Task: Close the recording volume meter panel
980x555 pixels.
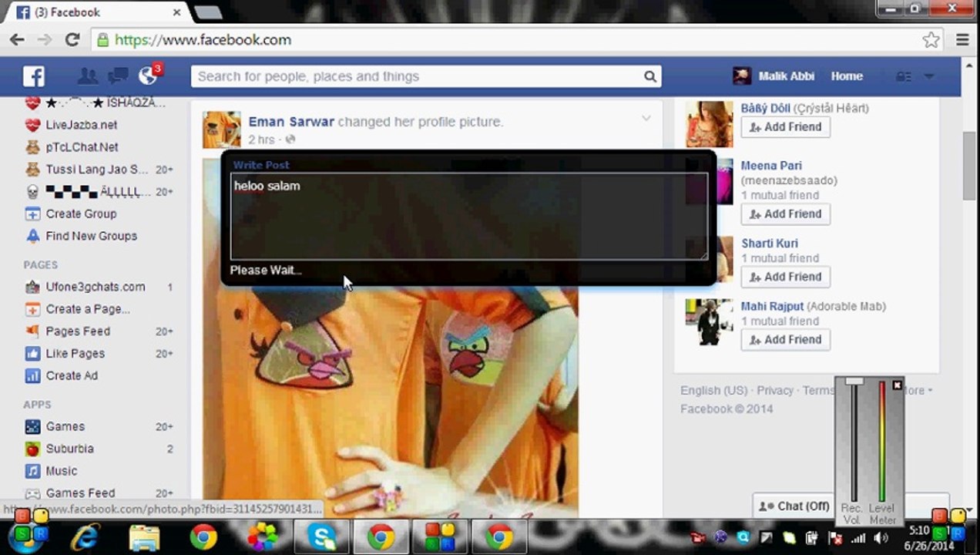Action: (897, 385)
